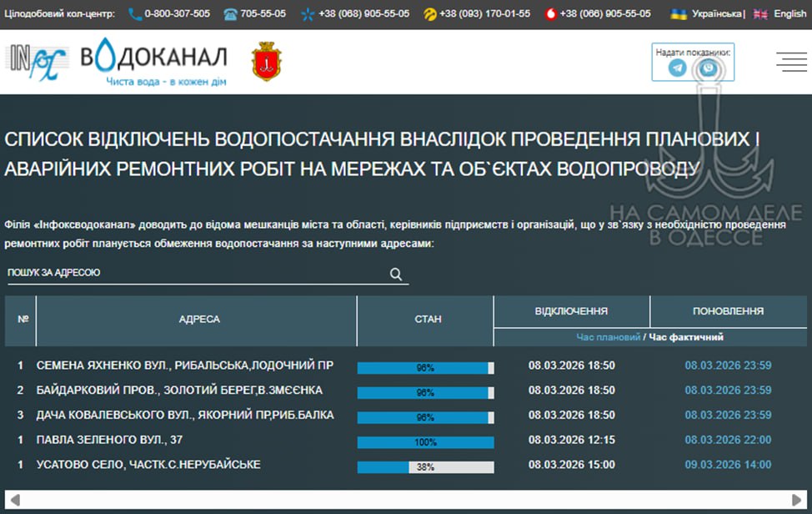812x514 pixels.
Task: Sort by the 'Стан' column header
Action: click(x=428, y=320)
